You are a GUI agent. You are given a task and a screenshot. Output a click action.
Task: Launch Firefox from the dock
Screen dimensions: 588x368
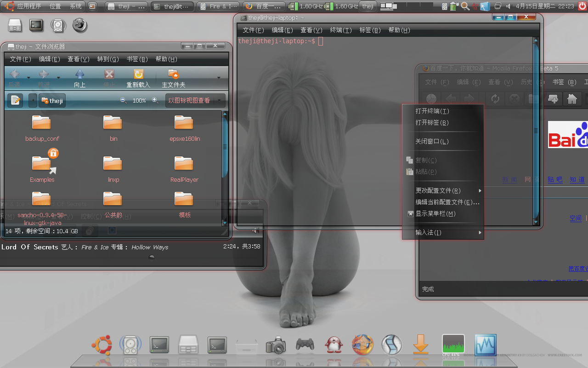[x=363, y=345]
